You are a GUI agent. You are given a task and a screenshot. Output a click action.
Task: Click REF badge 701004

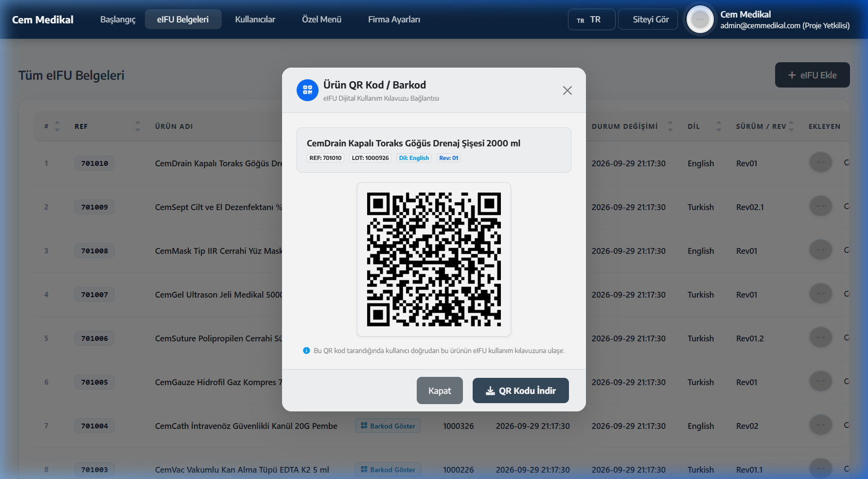click(95, 426)
